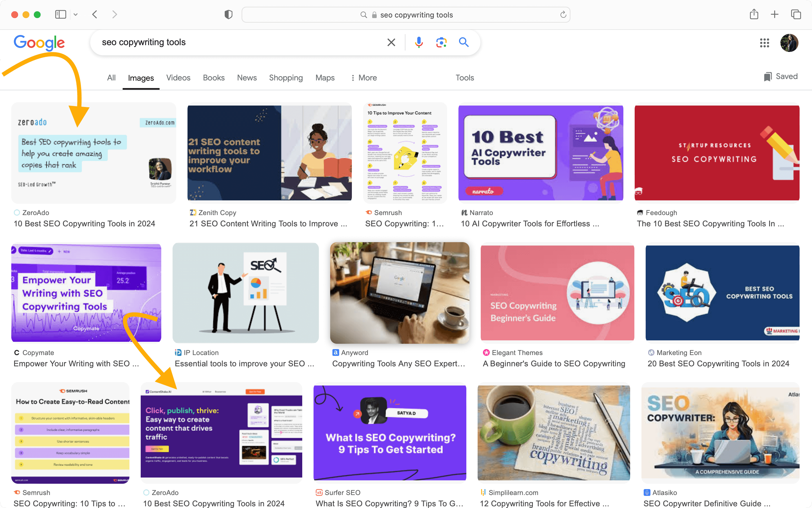812x508 pixels.
Task: Show the tab overview icon
Action: point(796,14)
